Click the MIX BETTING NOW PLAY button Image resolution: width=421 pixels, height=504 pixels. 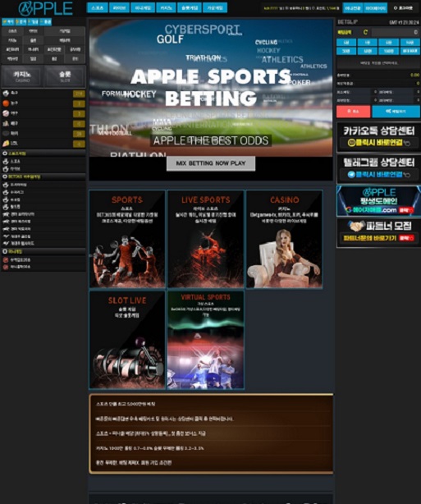pyautogui.click(x=211, y=163)
